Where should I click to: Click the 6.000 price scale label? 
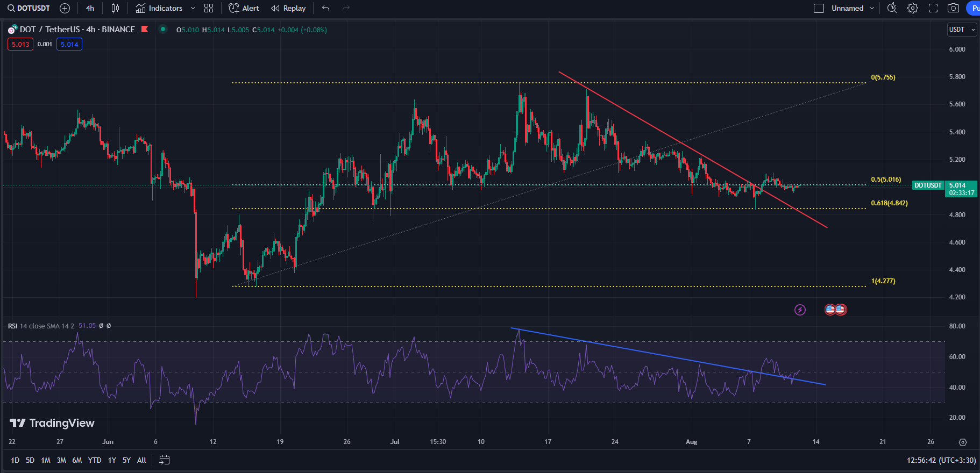[957, 49]
